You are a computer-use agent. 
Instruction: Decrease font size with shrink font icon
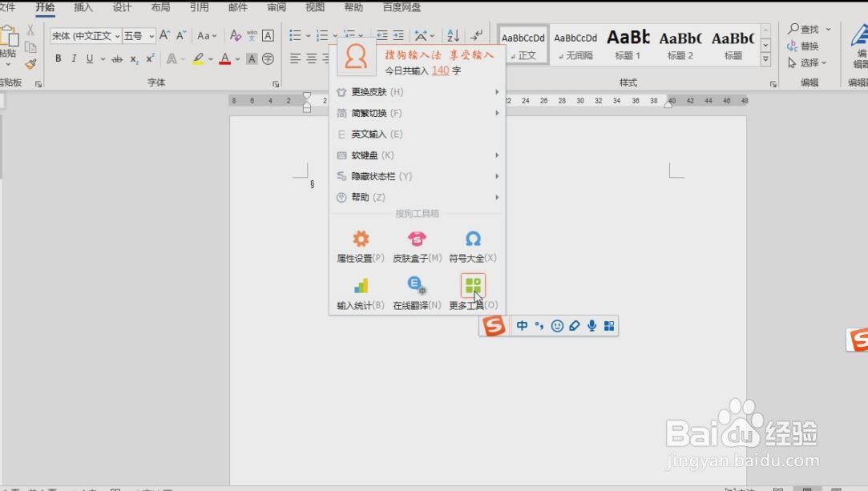[x=181, y=35]
